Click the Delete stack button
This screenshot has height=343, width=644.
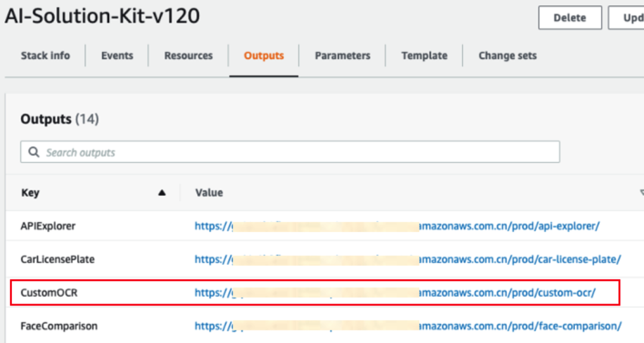pos(569,18)
